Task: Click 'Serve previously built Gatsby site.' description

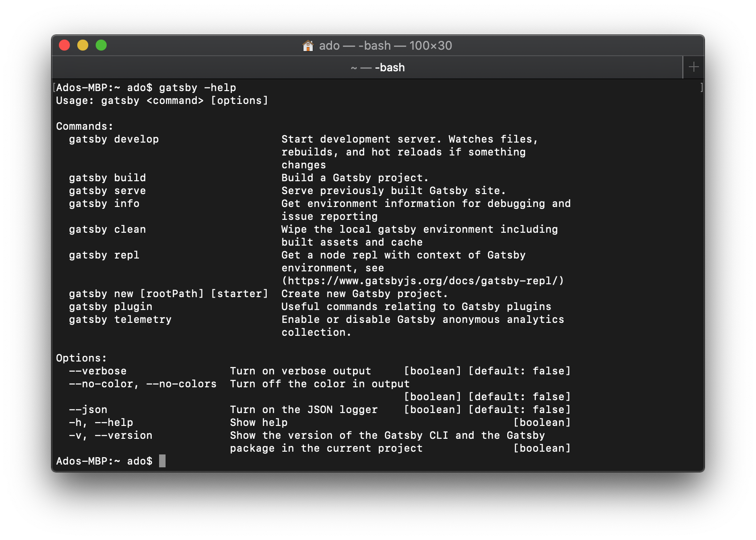Action: [394, 190]
